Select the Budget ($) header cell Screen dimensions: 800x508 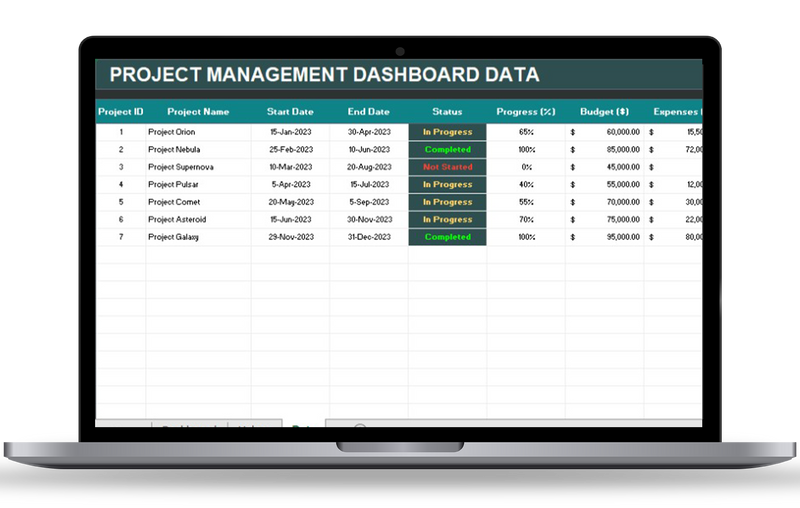coord(604,112)
